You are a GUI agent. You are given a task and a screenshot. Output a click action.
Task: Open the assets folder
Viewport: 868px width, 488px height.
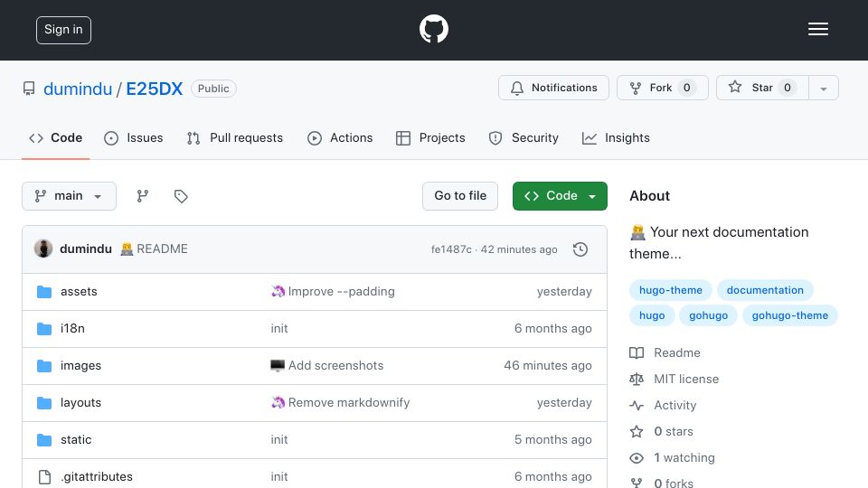[x=79, y=292]
